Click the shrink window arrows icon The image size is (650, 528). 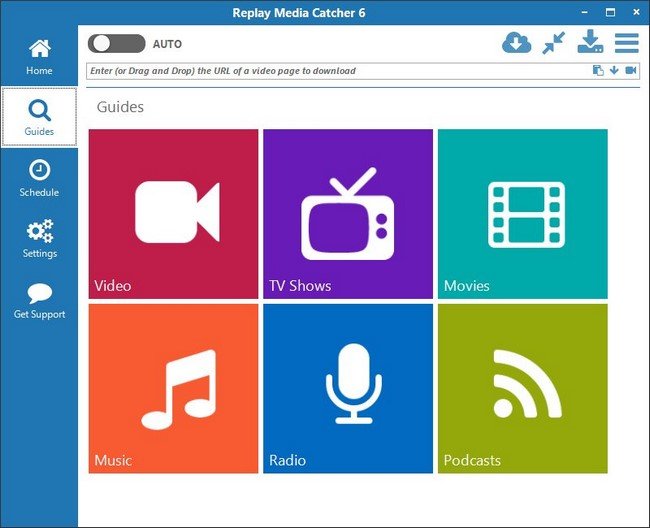[x=553, y=43]
